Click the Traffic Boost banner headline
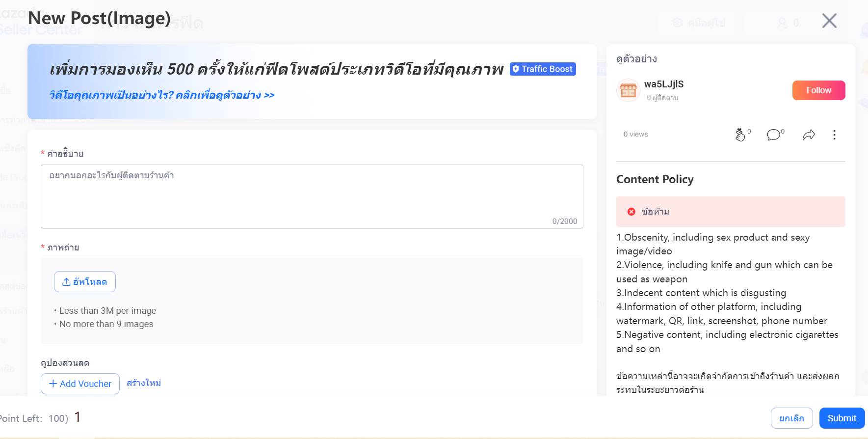 pyautogui.click(x=276, y=69)
